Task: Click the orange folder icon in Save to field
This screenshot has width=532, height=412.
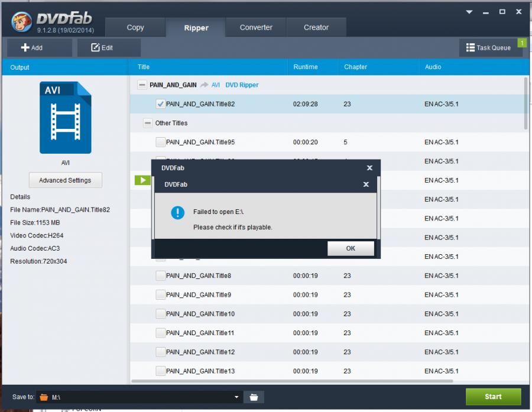Action: tap(44, 397)
